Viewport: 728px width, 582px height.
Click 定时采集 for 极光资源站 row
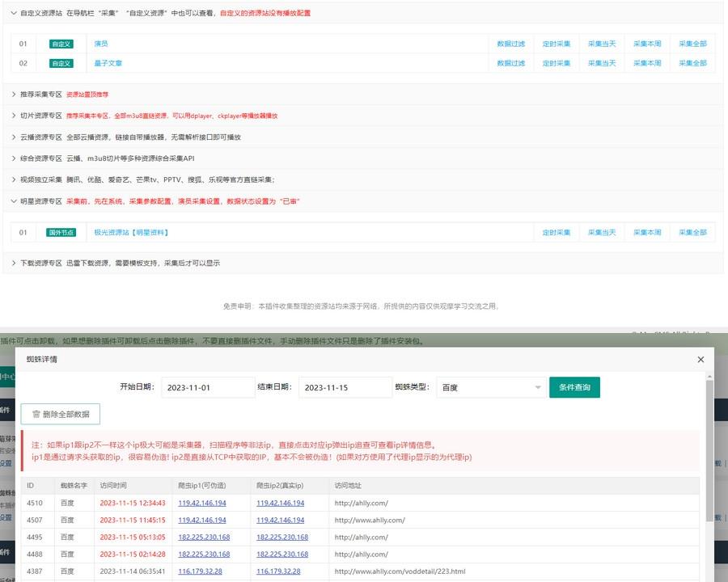[557, 233]
